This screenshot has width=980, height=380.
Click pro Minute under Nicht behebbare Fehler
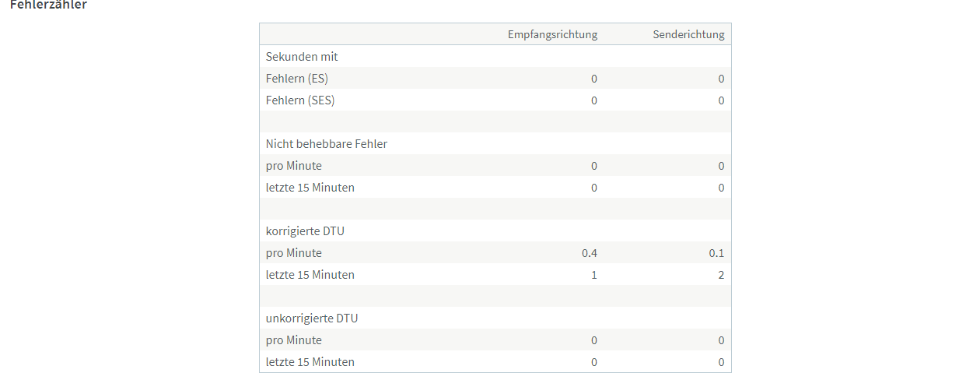click(x=294, y=166)
